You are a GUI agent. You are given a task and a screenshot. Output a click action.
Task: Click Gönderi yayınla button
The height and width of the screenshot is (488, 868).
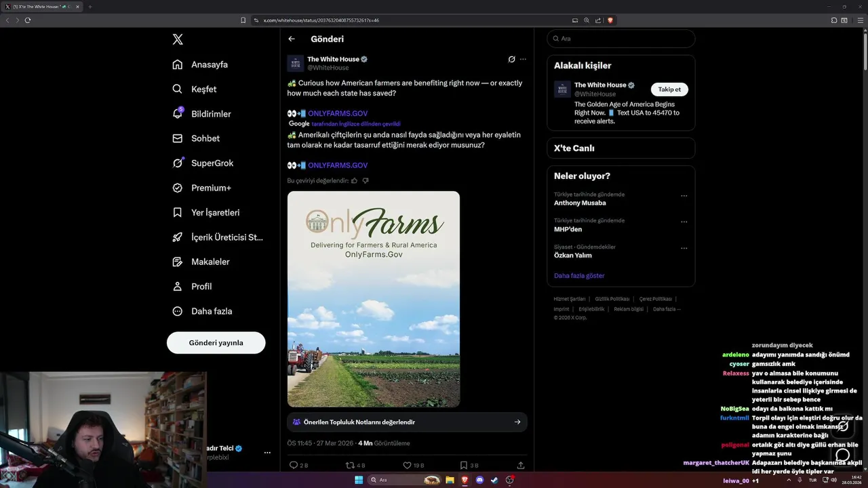tap(216, 343)
